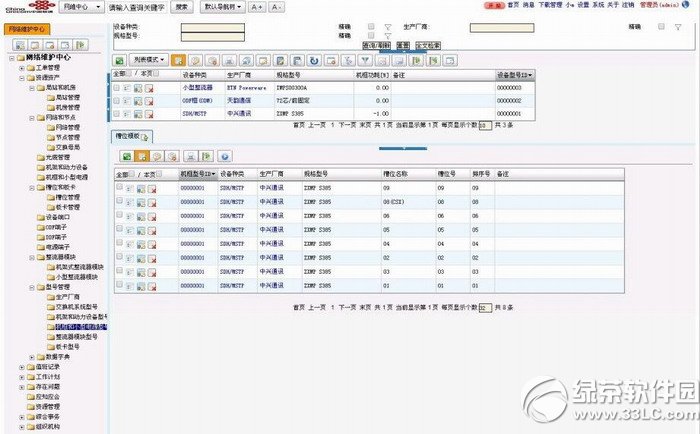This screenshot has width=700, height=434.
Task: Click the blue round icon in 槽位模板 toolbar
Action: [x=225, y=156]
